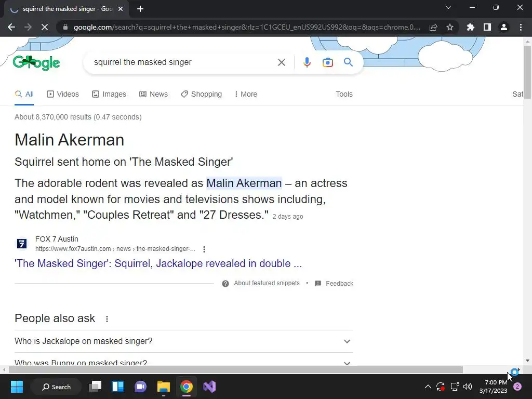This screenshot has width=532, height=399.
Task: Clear the search box with X
Action: pos(281,62)
